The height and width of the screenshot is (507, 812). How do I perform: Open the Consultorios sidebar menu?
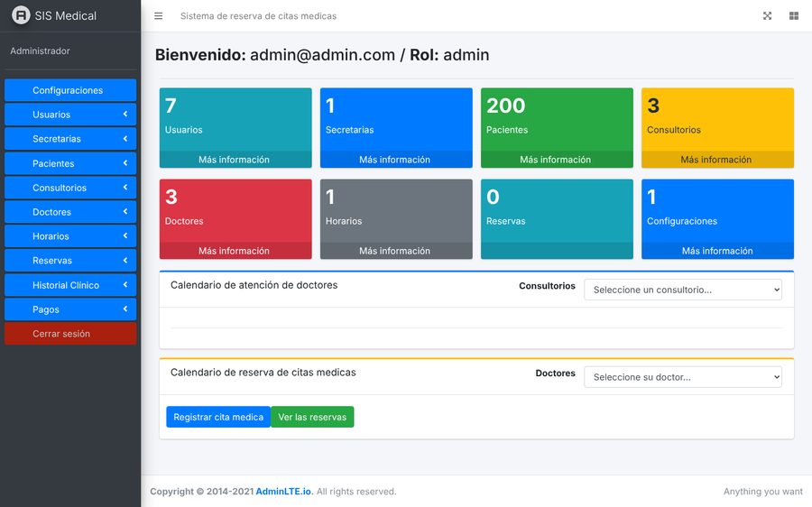(x=70, y=188)
